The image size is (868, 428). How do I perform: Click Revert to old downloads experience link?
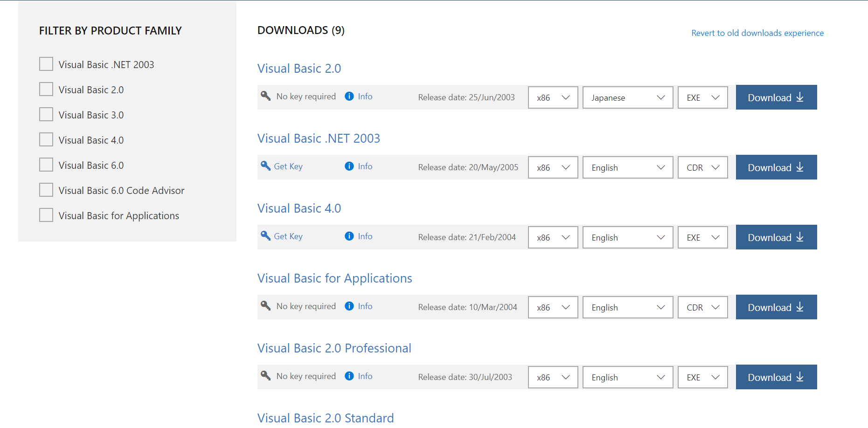pos(757,33)
